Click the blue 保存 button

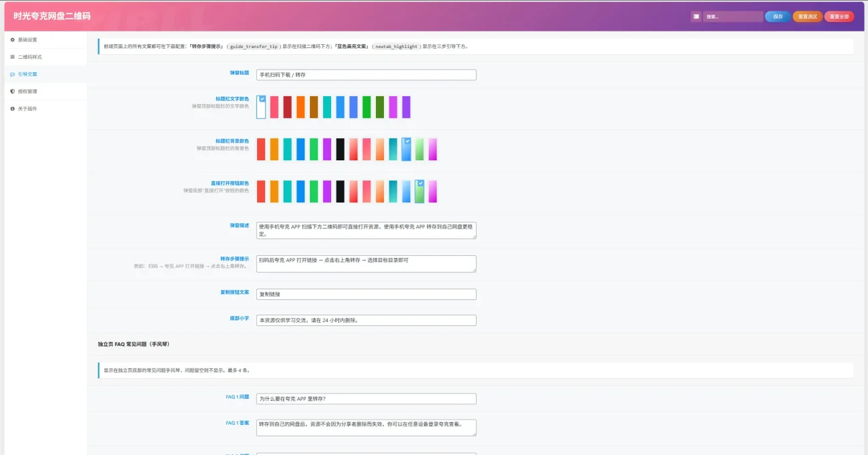(x=777, y=17)
